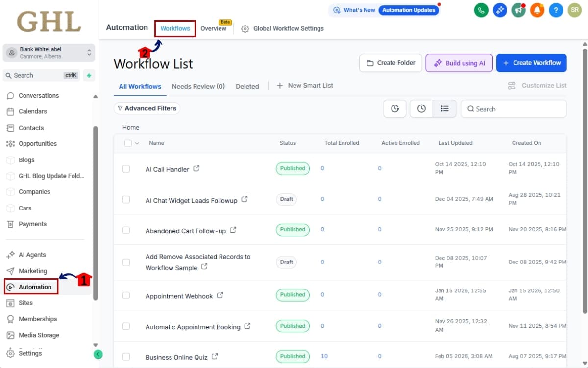Click the green phone dialer icon

482,10
